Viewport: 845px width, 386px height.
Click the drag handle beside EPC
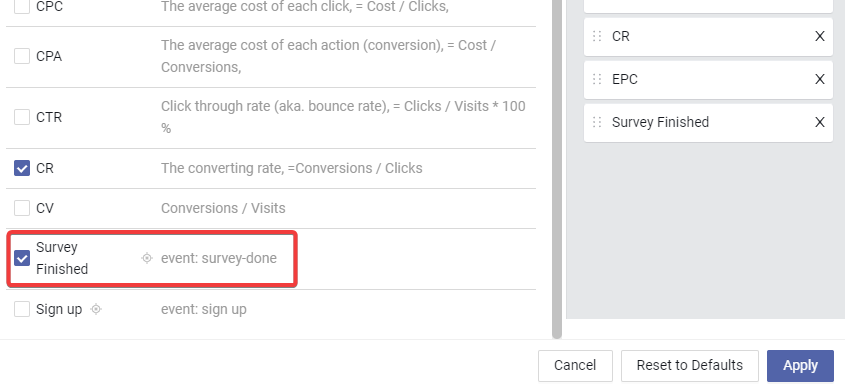pos(597,79)
